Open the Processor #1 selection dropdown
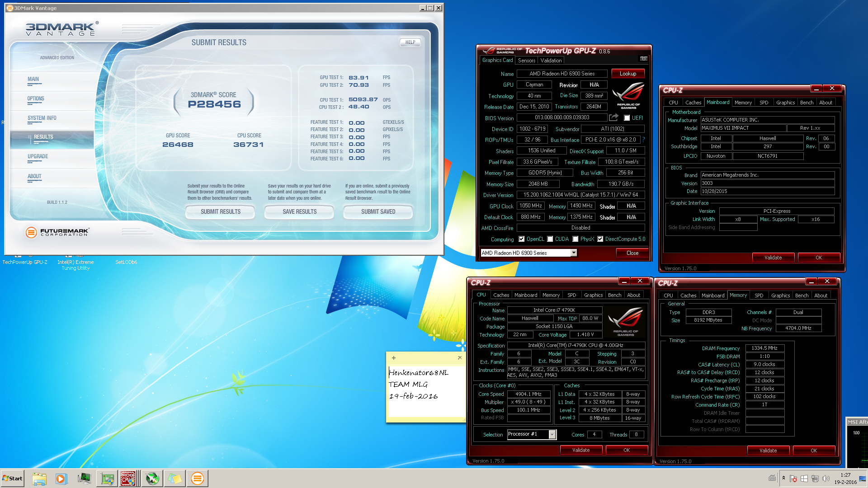Screen dimensions: 868x488 coord(552,434)
